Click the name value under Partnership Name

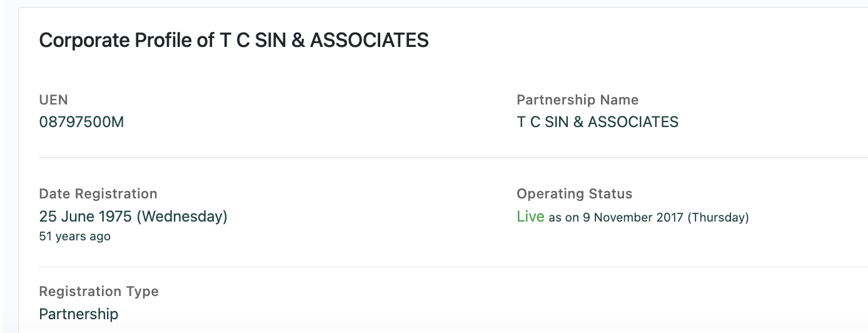point(597,122)
